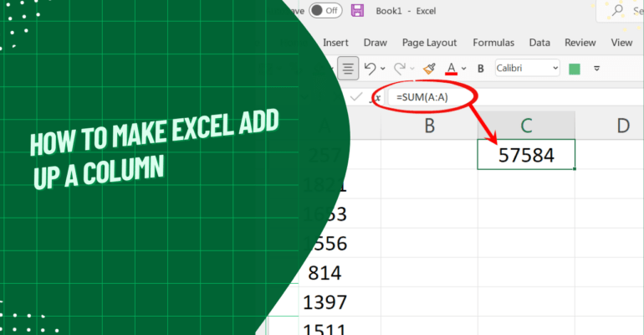This screenshot has height=335, width=644.
Task: Switch to the Review tab
Action: tap(580, 43)
